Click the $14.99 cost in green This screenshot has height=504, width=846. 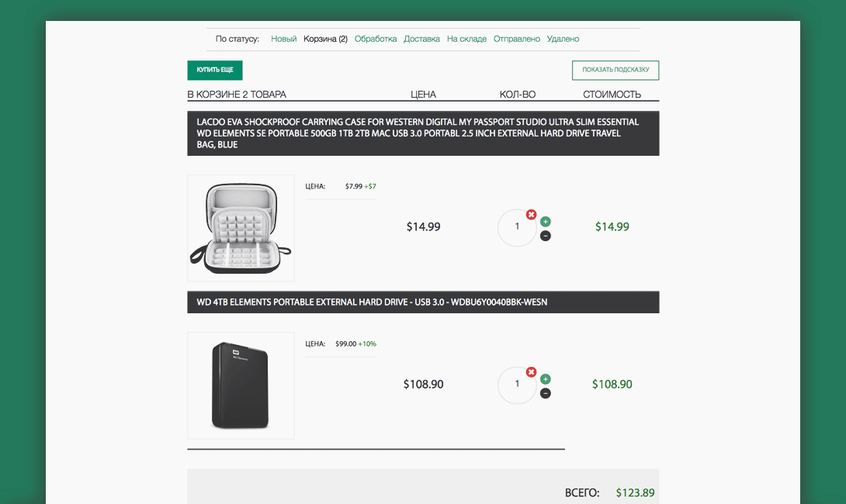coord(612,227)
